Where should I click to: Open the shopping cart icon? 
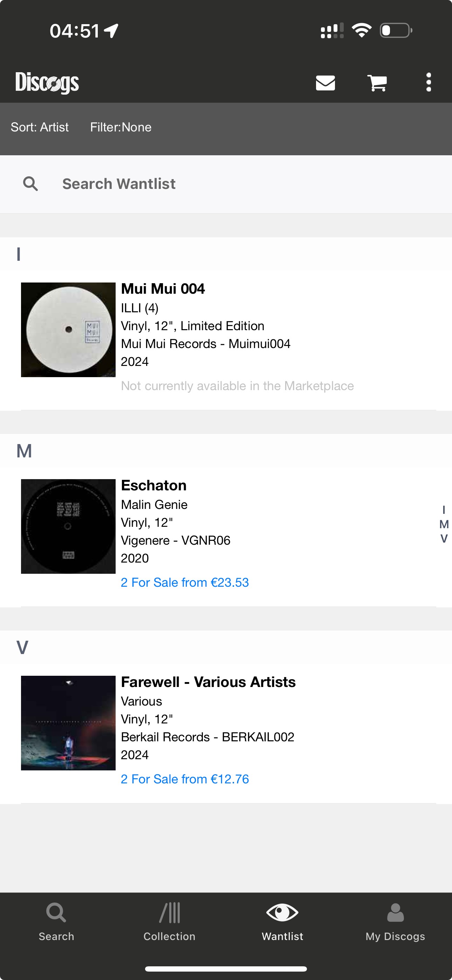[x=377, y=83]
